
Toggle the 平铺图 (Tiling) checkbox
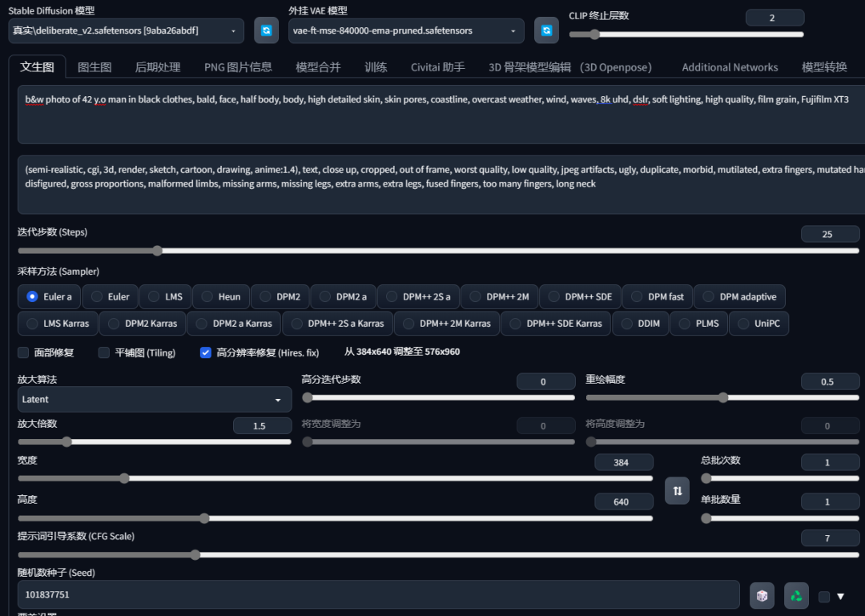click(103, 352)
